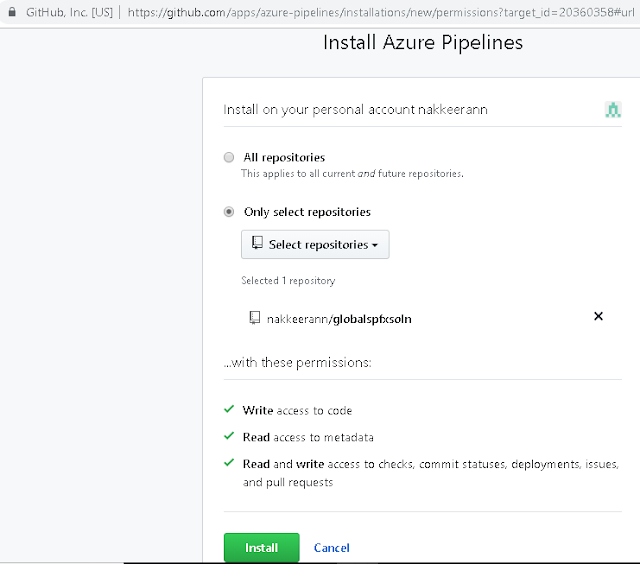This screenshot has width=640, height=564.
Task: Click the 'Selected 1 repository' text
Action: click(x=288, y=281)
